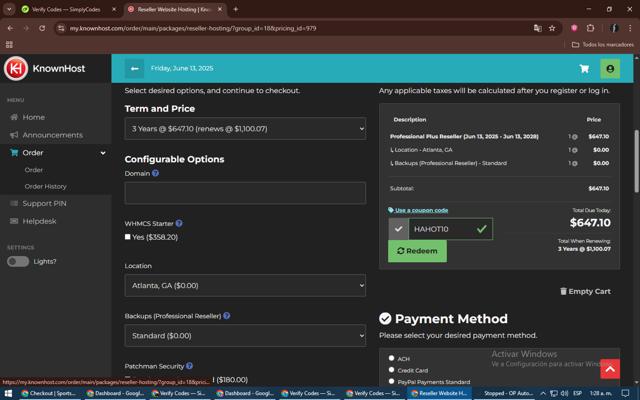640x400 pixels.
Task: Select PayPal Payments Standard option
Action: [x=391, y=381]
